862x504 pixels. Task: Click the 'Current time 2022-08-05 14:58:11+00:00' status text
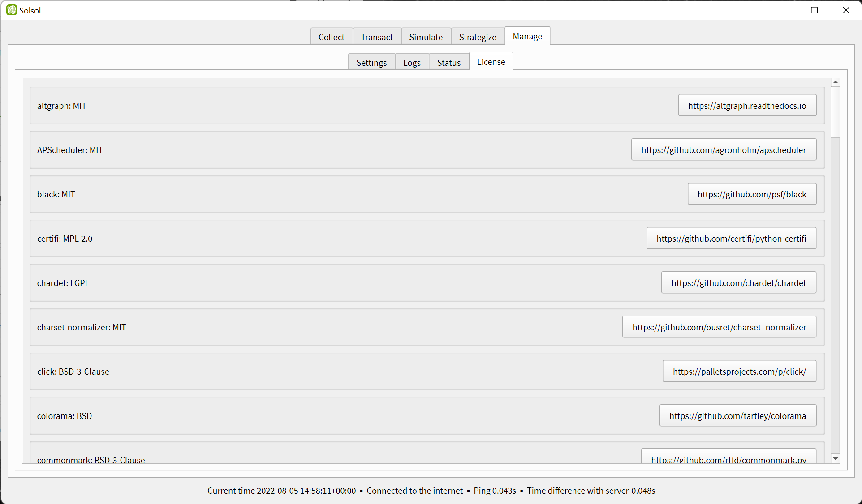click(282, 491)
